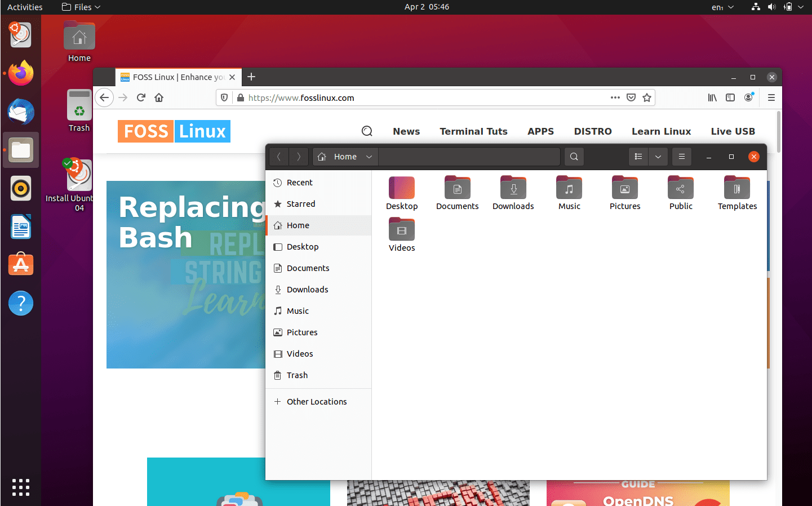Click Firefox page vertical scrollbar

click(779, 132)
